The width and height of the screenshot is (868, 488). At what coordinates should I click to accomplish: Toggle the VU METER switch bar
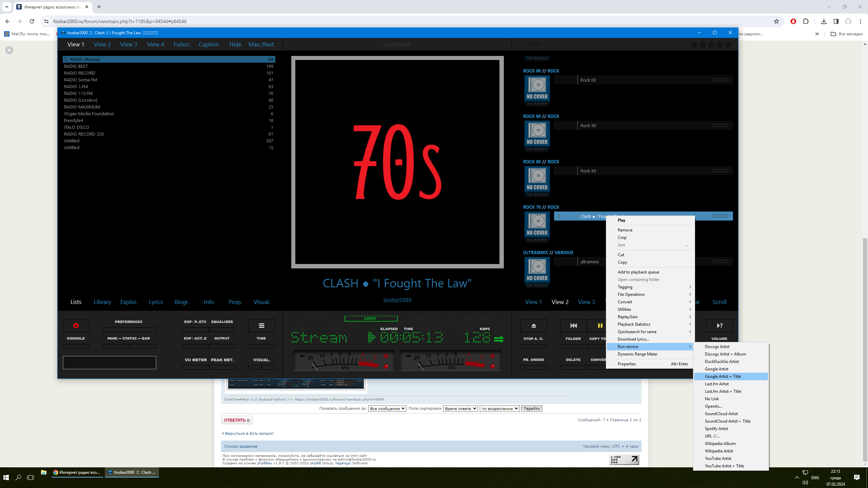(x=196, y=367)
